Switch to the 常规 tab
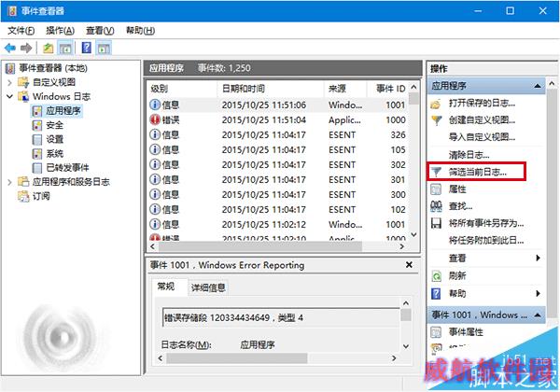The height and width of the screenshot is (392, 560). pyautogui.click(x=166, y=287)
